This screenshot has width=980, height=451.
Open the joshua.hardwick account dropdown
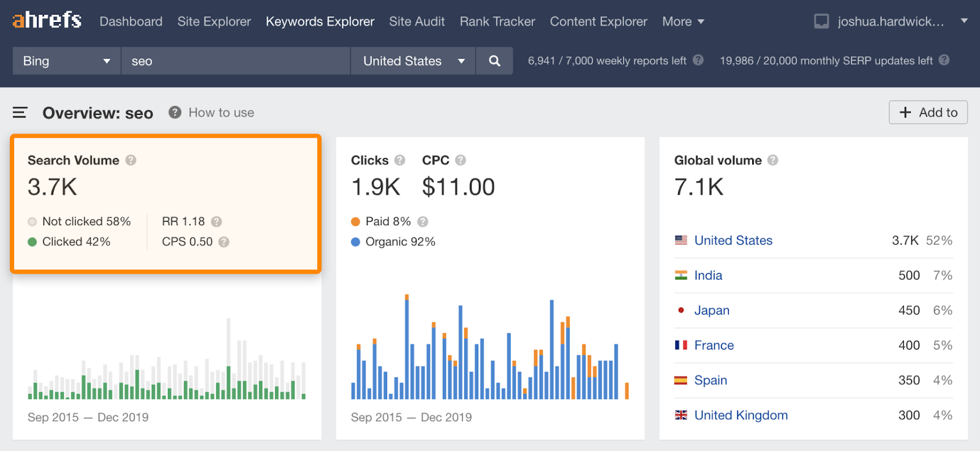[891, 21]
